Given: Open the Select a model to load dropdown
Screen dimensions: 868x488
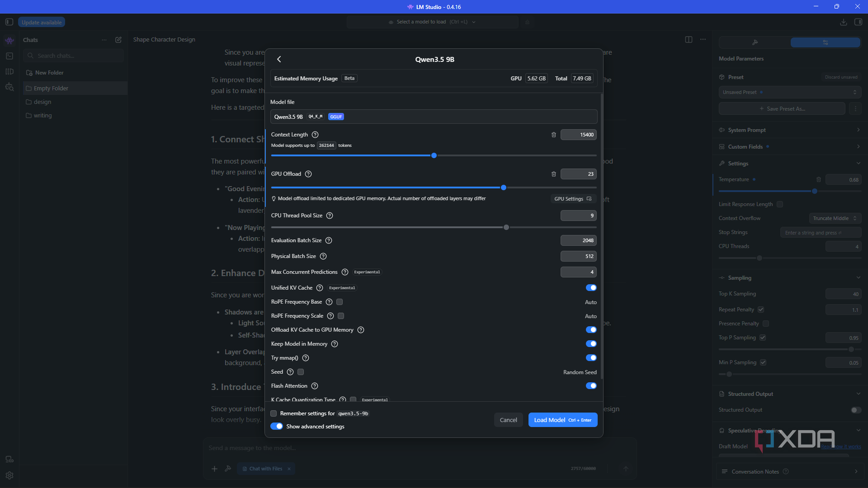Looking at the screenshot, I should 432,22.
